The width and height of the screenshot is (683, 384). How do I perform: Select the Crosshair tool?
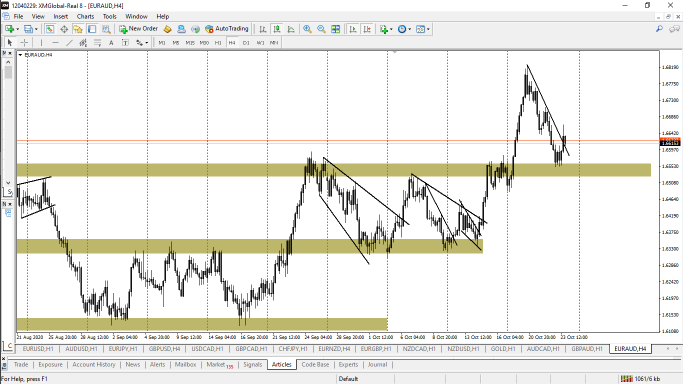pos(24,42)
